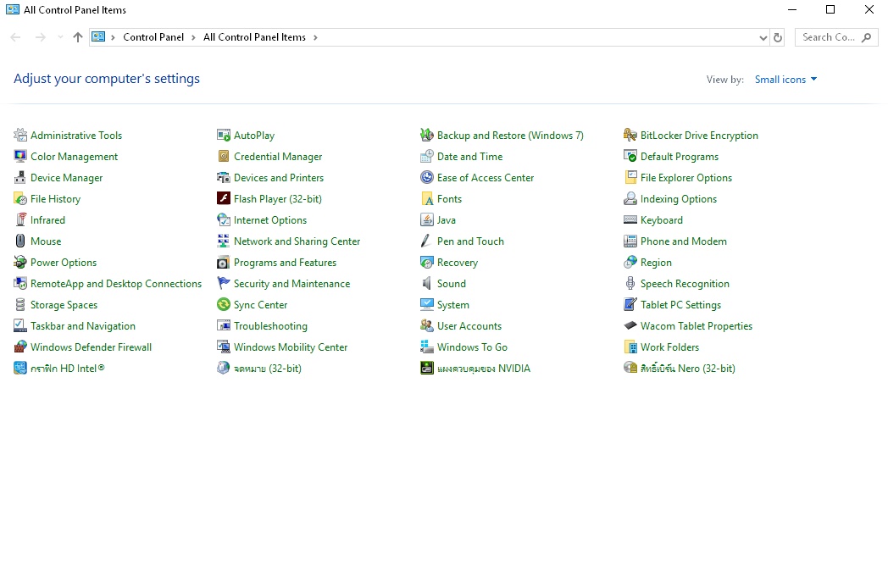Image resolution: width=888 pixels, height=588 pixels.
Task: Click the Search Control Panel field
Action: coord(836,37)
